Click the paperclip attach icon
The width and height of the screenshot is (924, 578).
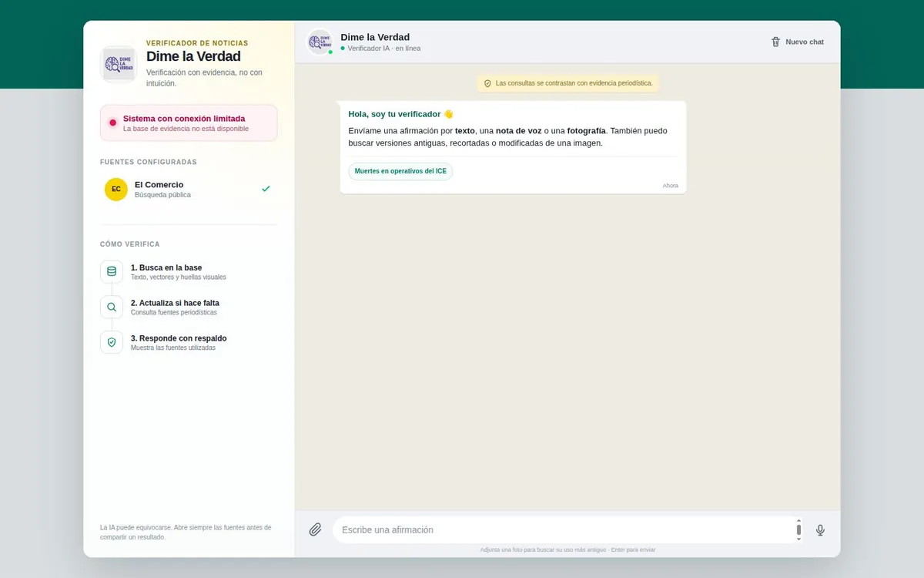pos(315,529)
